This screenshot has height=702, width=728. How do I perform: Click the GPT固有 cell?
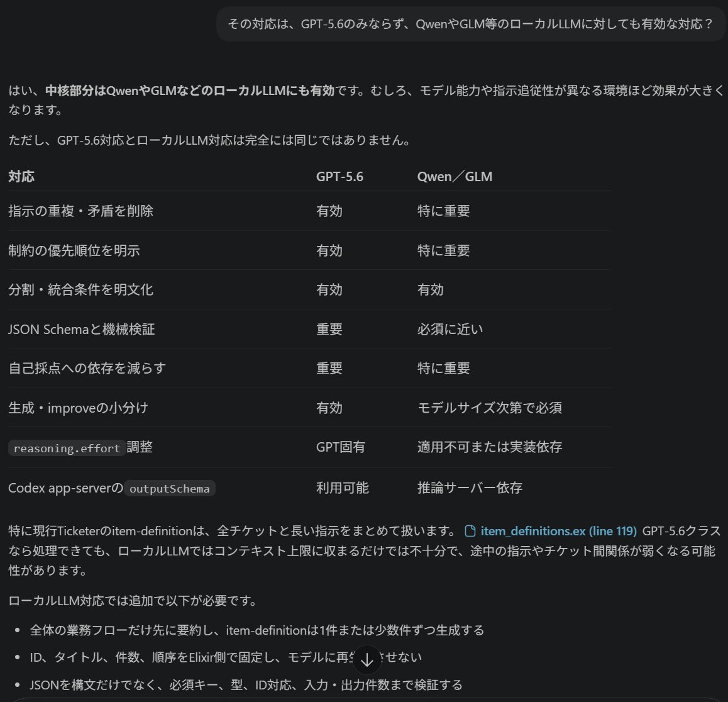coord(340,447)
